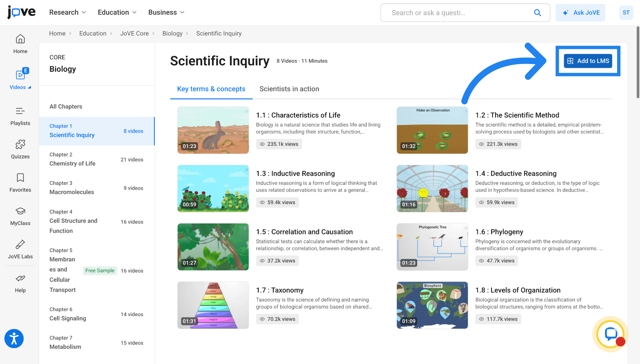Screen dimensions: 640x364
Task: Open Inductive Reasoning video thumbnail
Action: pyautogui.click(x=213, y=188)
